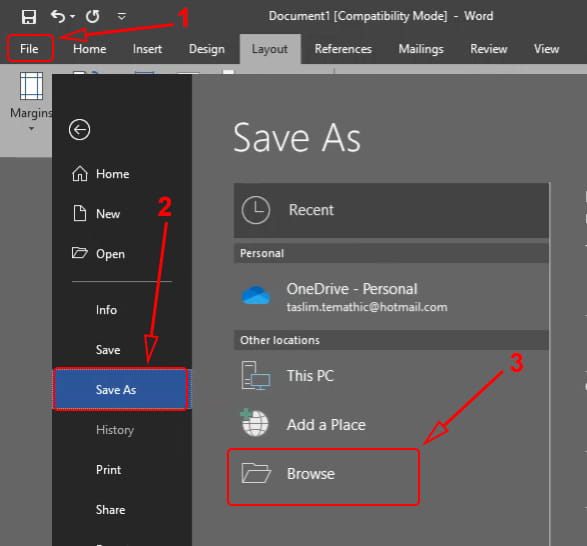Choose Save in the Backstage menu

pyautogui.click(x=108, y=350)
